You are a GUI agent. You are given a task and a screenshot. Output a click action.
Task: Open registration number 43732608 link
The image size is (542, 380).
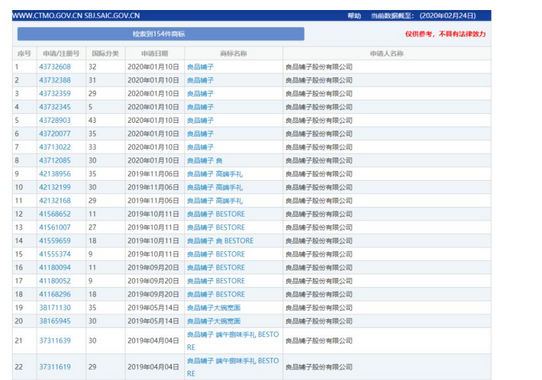(55, 67)
